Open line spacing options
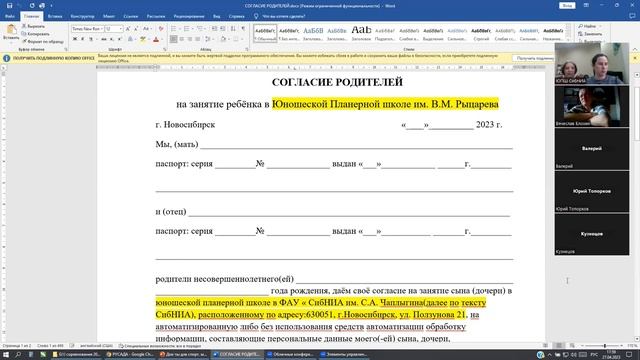This screenshot has width=640, height=360. (x=208, y=39)
